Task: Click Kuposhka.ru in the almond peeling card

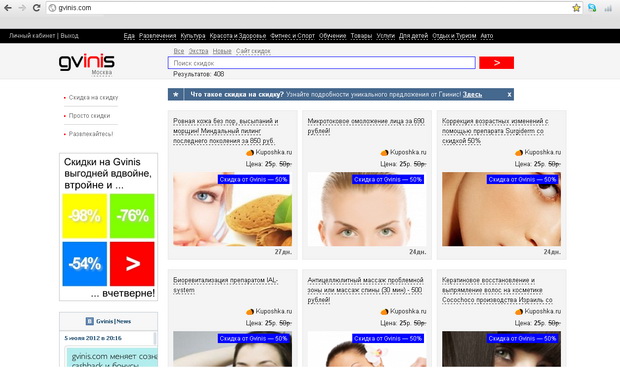Action: point(273,152)
